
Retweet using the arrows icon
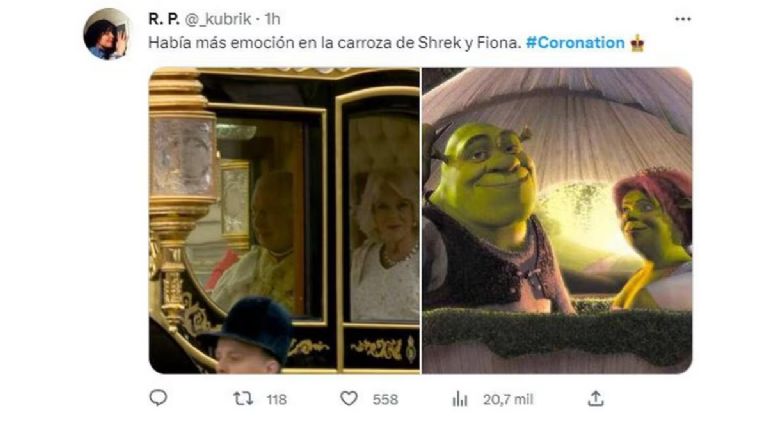243,399
